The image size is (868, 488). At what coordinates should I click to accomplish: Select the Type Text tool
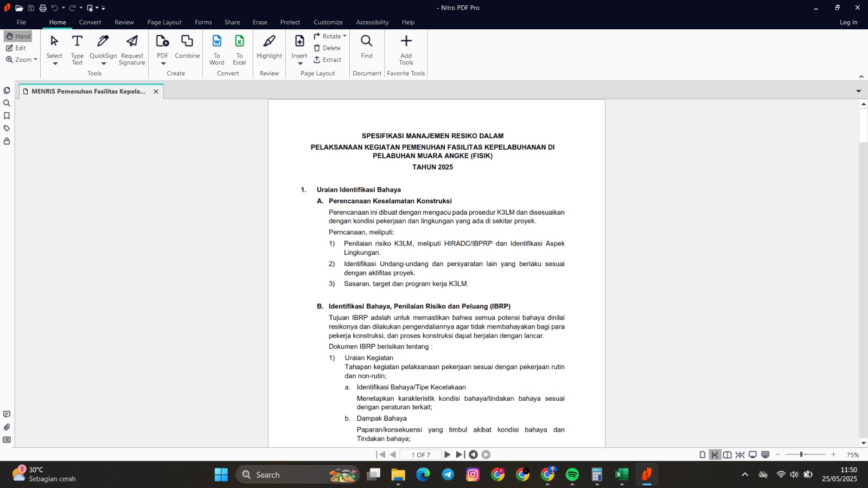tap(77, 49)
